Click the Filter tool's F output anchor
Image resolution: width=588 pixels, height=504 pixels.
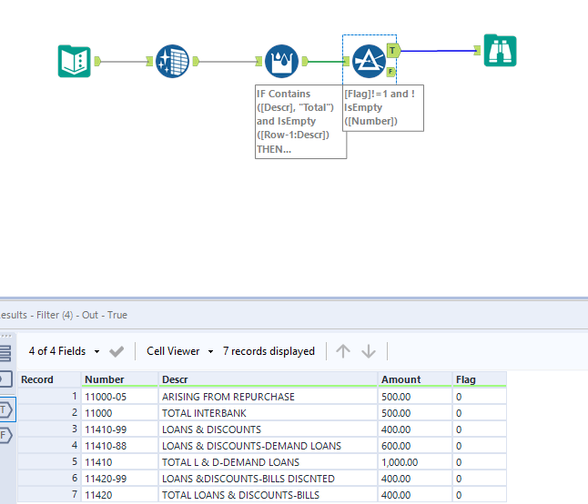391,71
